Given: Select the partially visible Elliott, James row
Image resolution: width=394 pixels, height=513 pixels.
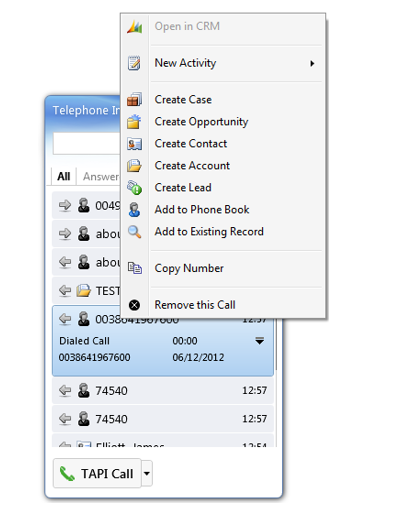Looking at the screenshot, I should (163, 440).
